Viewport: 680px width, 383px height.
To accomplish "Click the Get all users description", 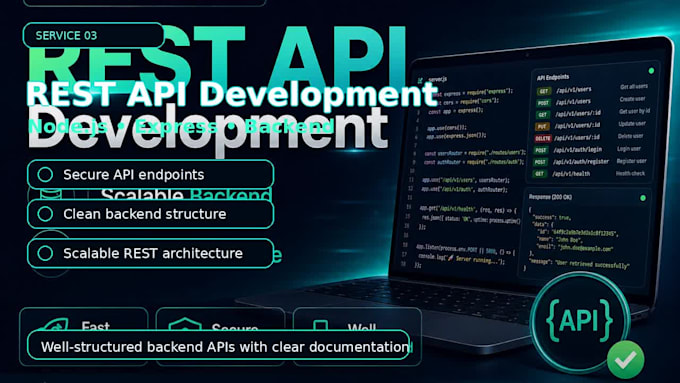I will (634, 87).
